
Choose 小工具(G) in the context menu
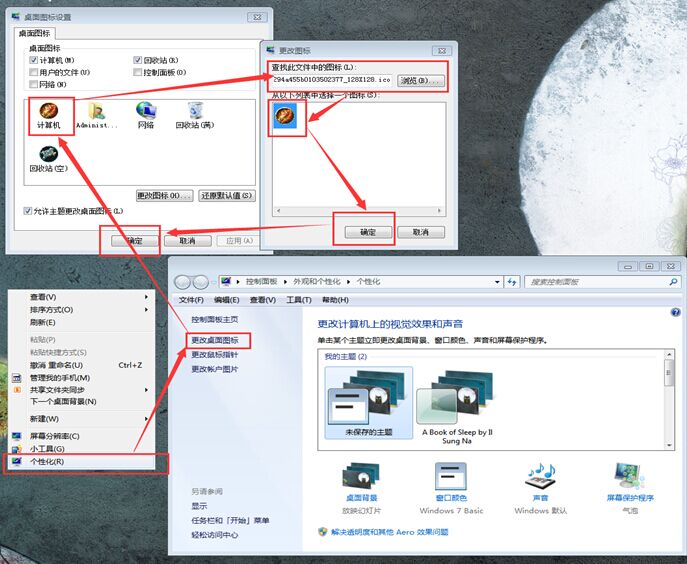81,449
